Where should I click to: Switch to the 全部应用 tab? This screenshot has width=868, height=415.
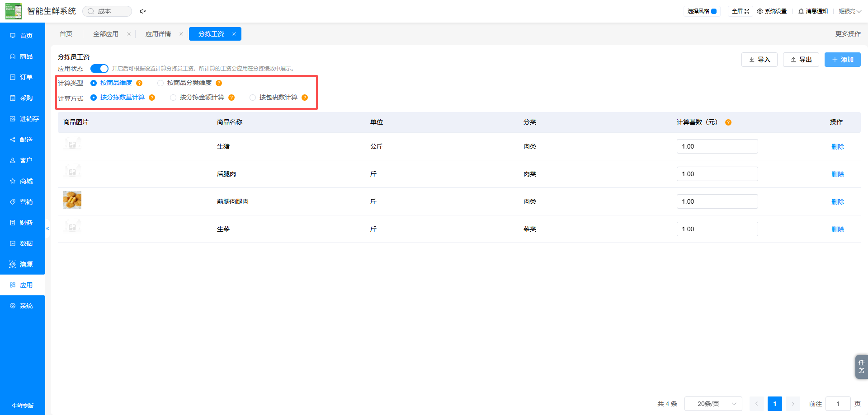[x=106, y=34]
